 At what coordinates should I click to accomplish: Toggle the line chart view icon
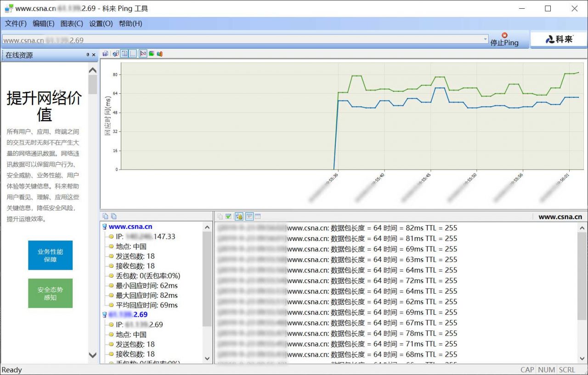click(143, 54)
